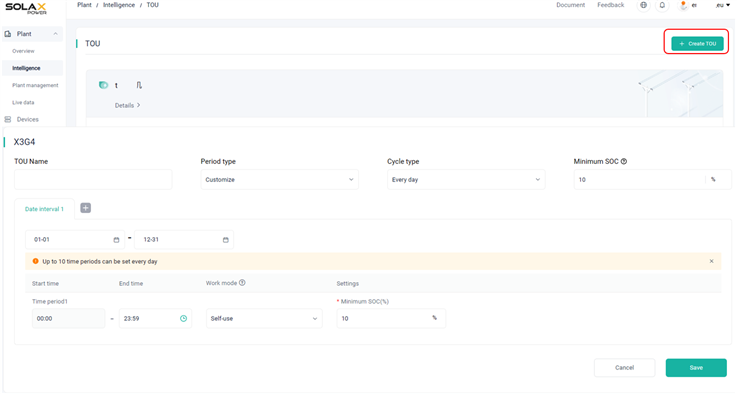Click the 'Time period1' label
737x394 pixels.
click(x=50, y=301)
